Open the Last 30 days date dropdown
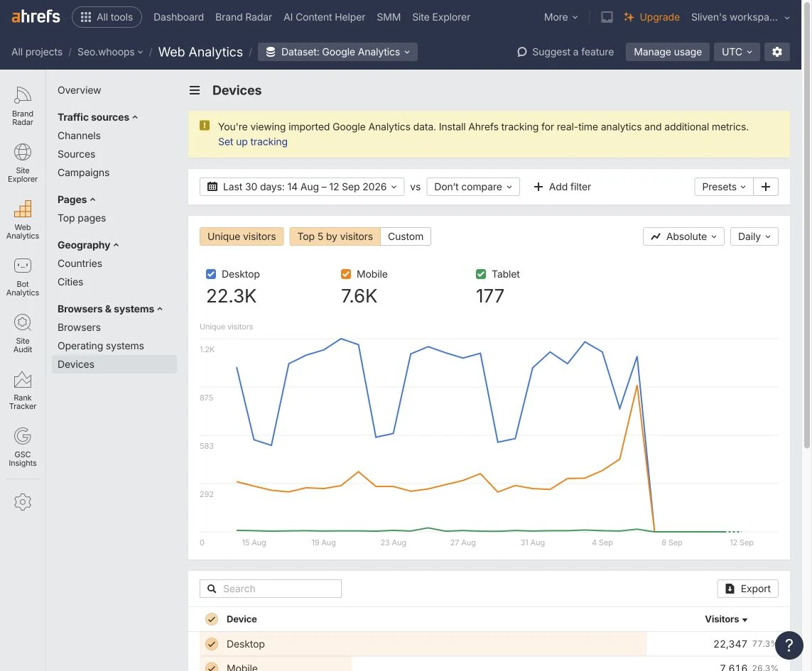The width and height of the screenshot is (812, 671). pos(302,187)
